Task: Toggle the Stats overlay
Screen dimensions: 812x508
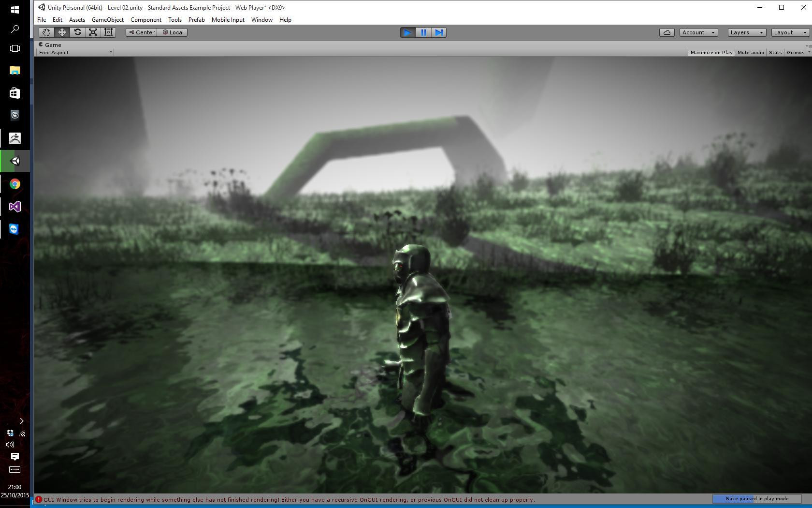Action: 775,52
